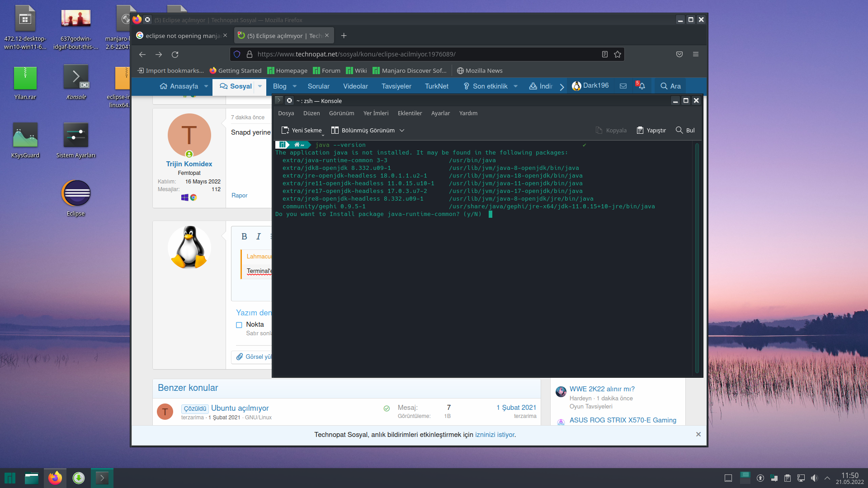The height and width of the screenshot is (488, 868).
Task: Bookmark page with the star icon
Action: (618, 54)
